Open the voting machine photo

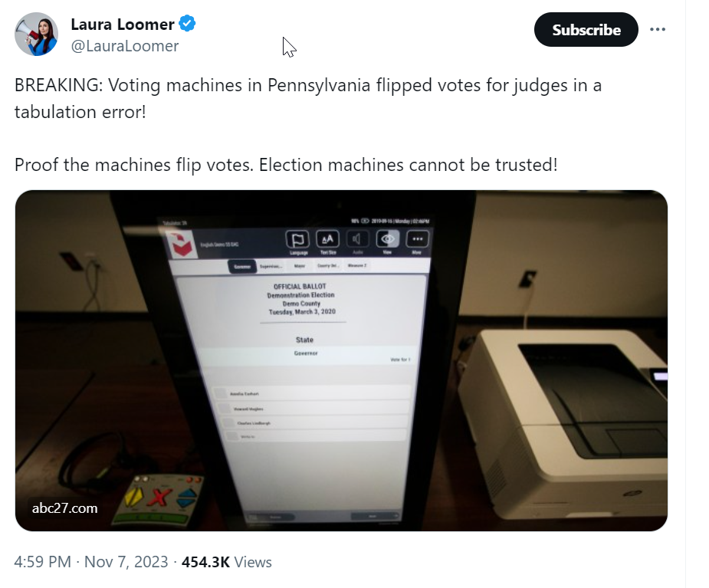[341, 360]
